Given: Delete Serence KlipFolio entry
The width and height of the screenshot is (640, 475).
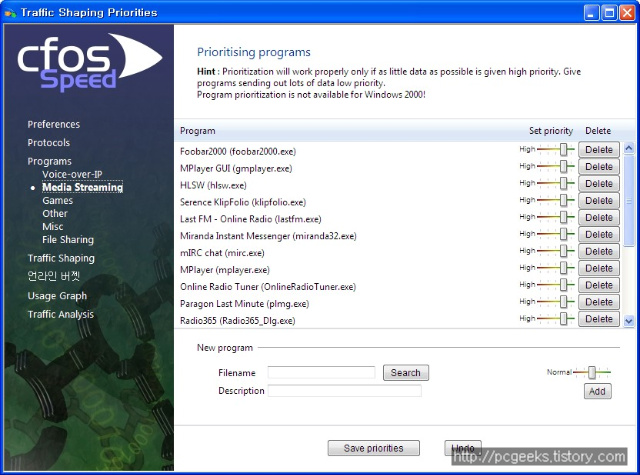Looking at the screenshot, I should pos(599,201).
